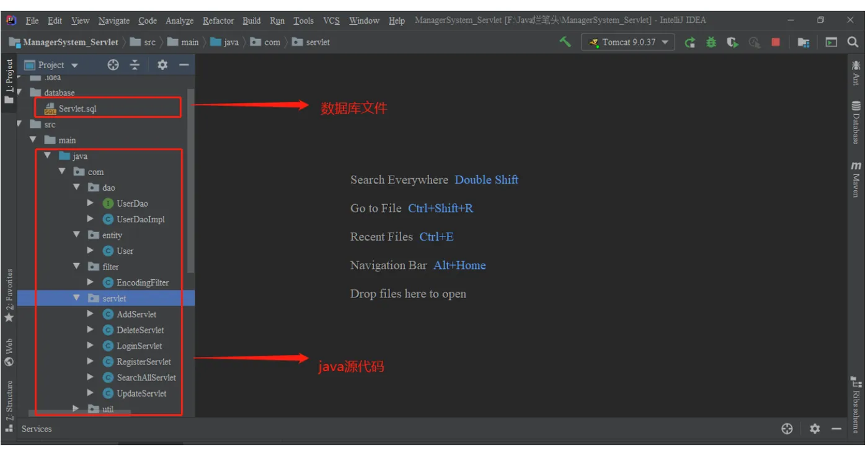Click the Project panel horizontal scrollbar
Viewport: 868px width, 450px height.
pos(80,412)
